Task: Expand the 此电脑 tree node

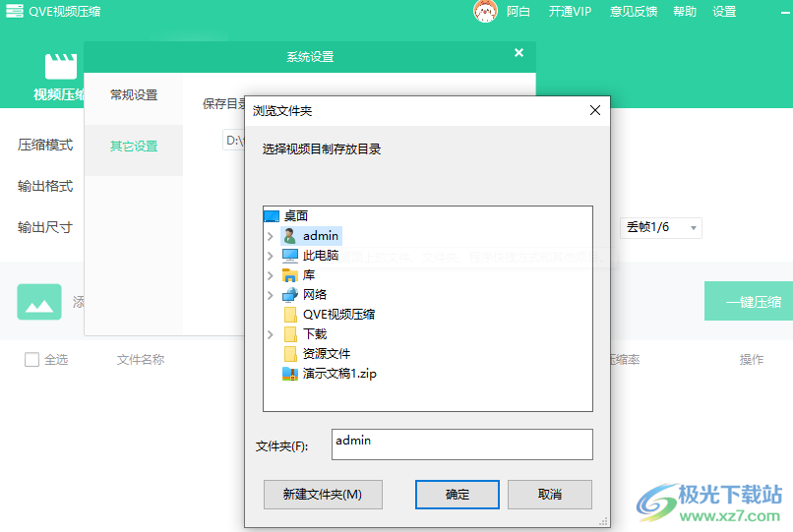Action: 270,256
